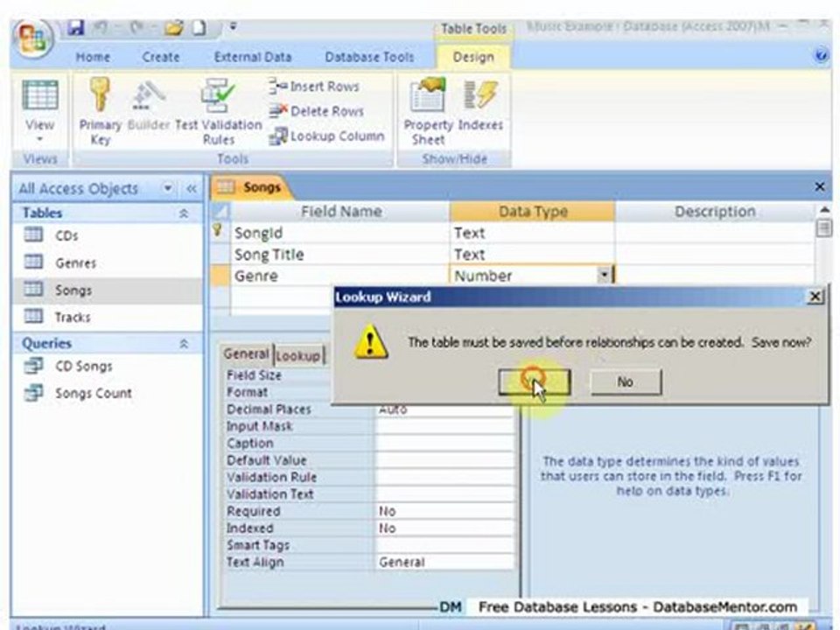Close the Songs table design window
This screenshot has width=840, height=630.
point(820,186)
